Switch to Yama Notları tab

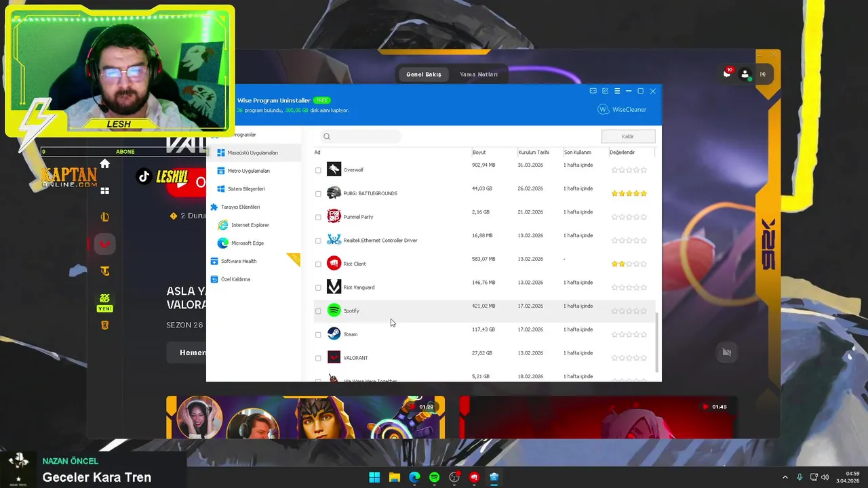point(479,75)
